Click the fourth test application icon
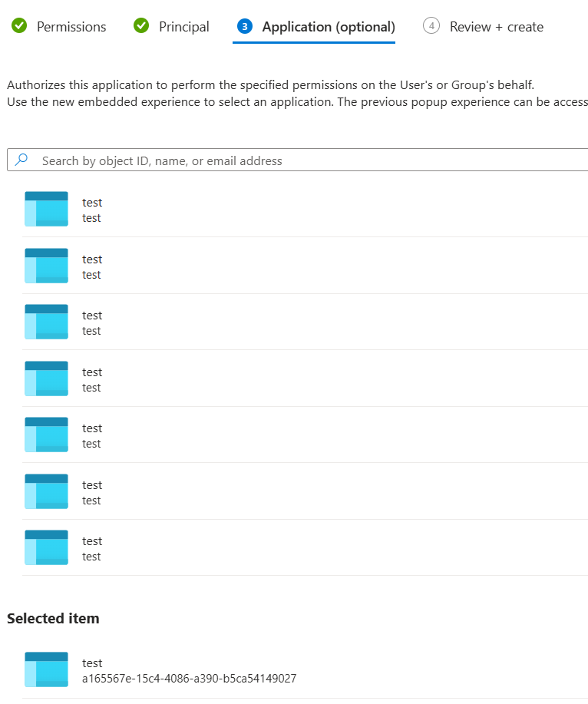The height and width of the screenshot is (704, 588). (x=46, y=378)
